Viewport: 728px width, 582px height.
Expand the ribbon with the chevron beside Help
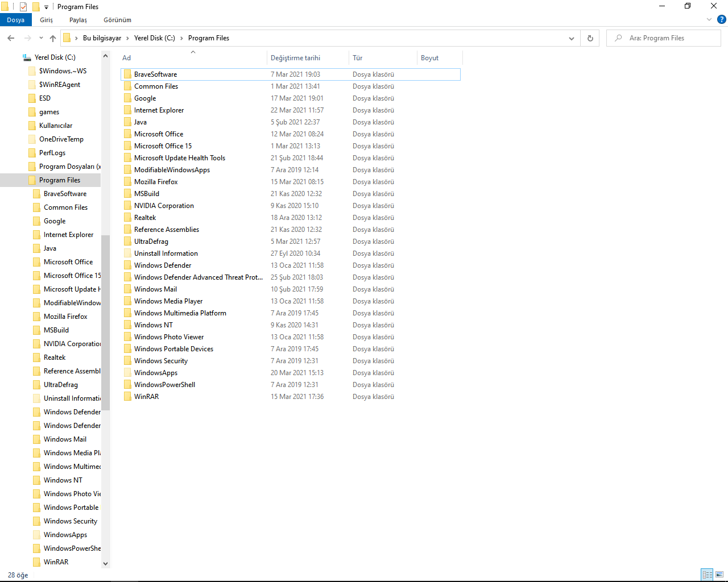pos(709,20)
